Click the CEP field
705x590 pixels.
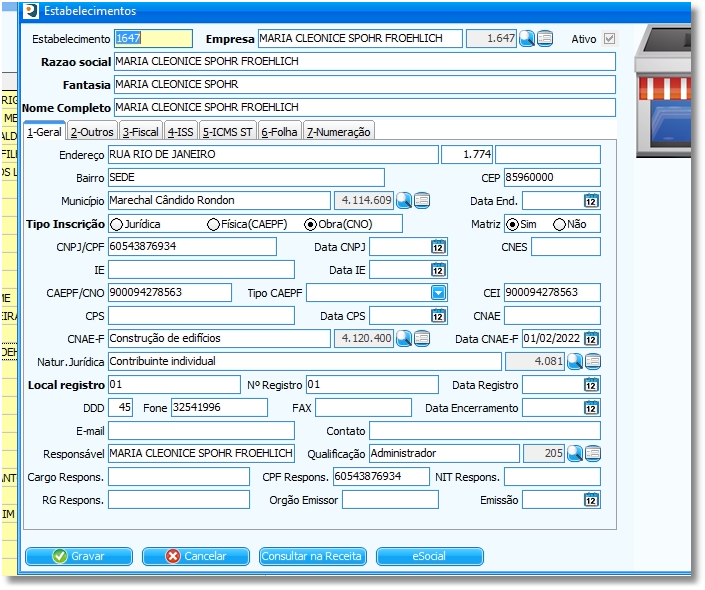pyautogui.click(x=552, y=178)
